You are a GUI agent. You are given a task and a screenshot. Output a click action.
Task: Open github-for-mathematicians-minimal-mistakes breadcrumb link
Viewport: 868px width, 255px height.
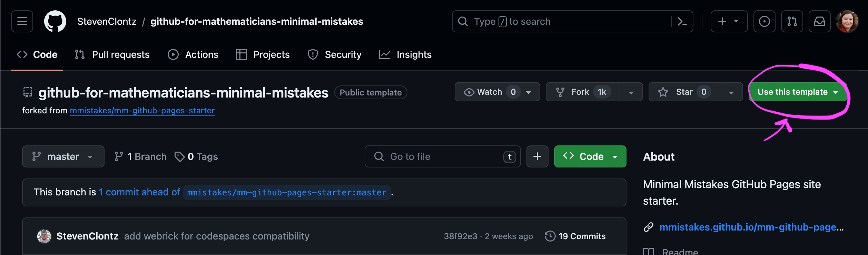click(x=257, y=21)
